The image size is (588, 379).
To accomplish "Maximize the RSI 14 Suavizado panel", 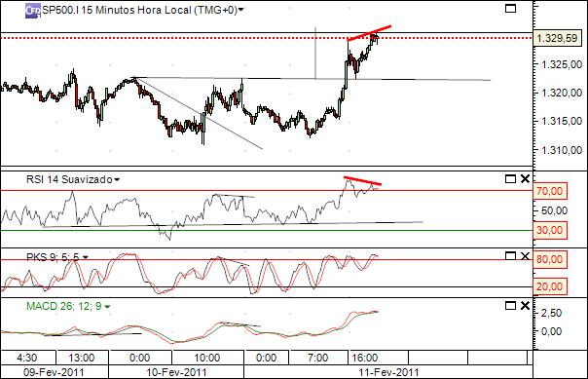I will click(x=510, y=179).
